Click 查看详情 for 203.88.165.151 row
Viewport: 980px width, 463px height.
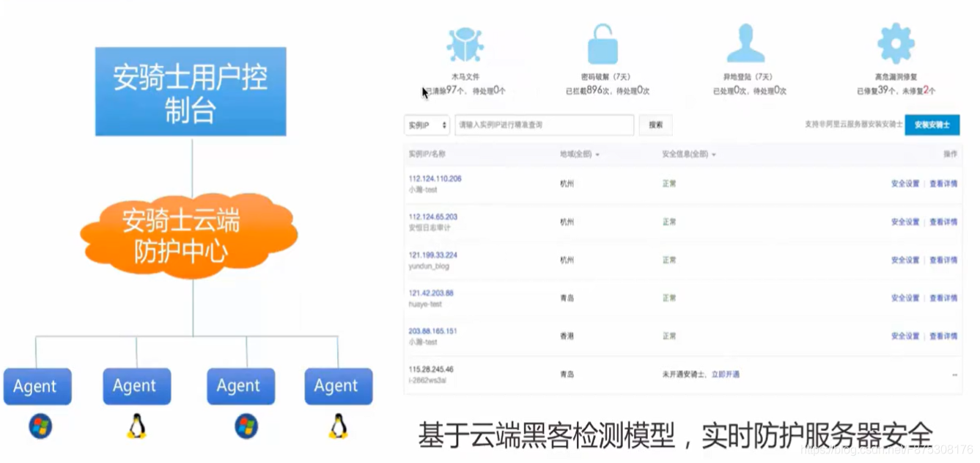click(943, 336)
